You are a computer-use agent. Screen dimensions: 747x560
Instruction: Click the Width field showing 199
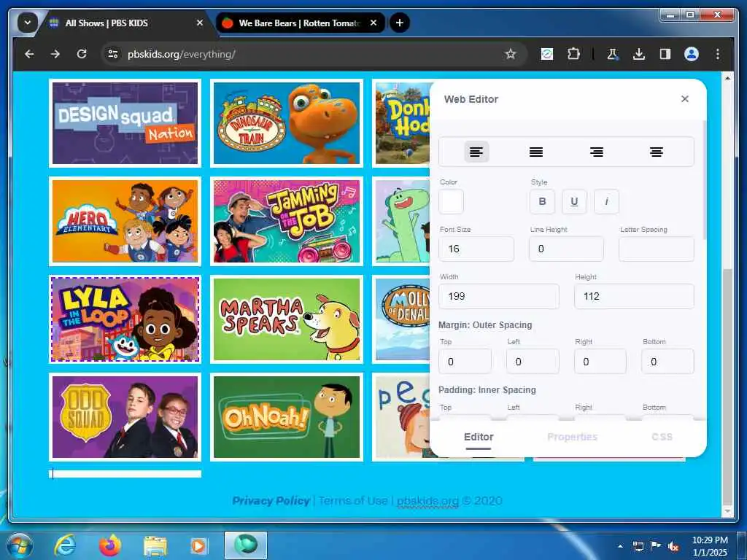click(499, 296)
